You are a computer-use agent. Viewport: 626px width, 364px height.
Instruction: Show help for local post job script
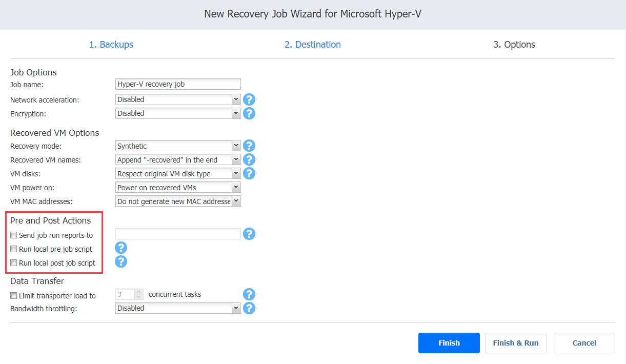[x=120, y=262]
